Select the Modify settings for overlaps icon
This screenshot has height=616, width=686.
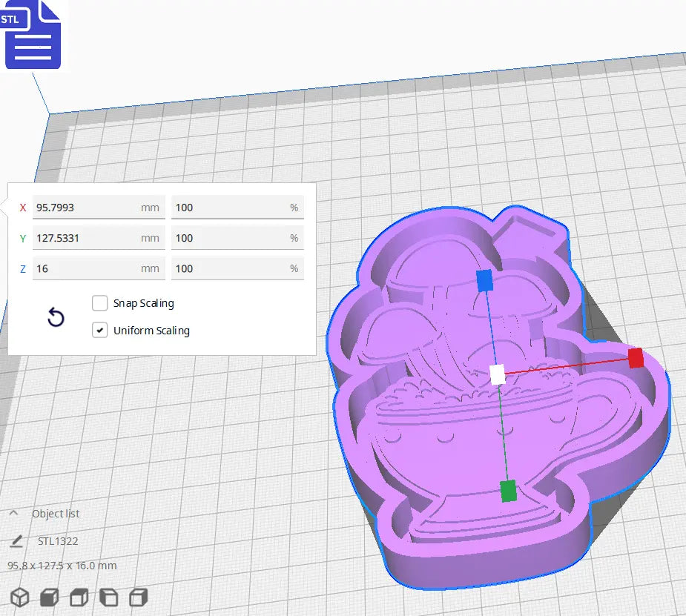point(77,597)
